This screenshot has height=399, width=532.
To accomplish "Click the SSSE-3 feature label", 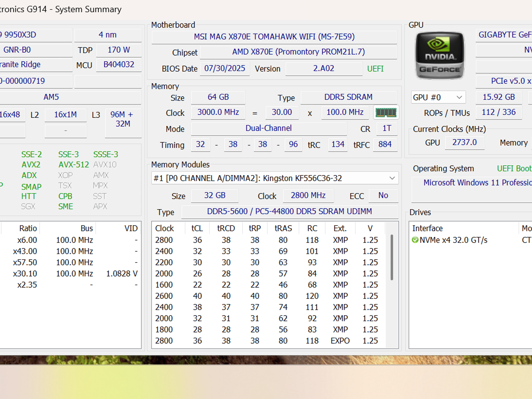I will 106,155.
